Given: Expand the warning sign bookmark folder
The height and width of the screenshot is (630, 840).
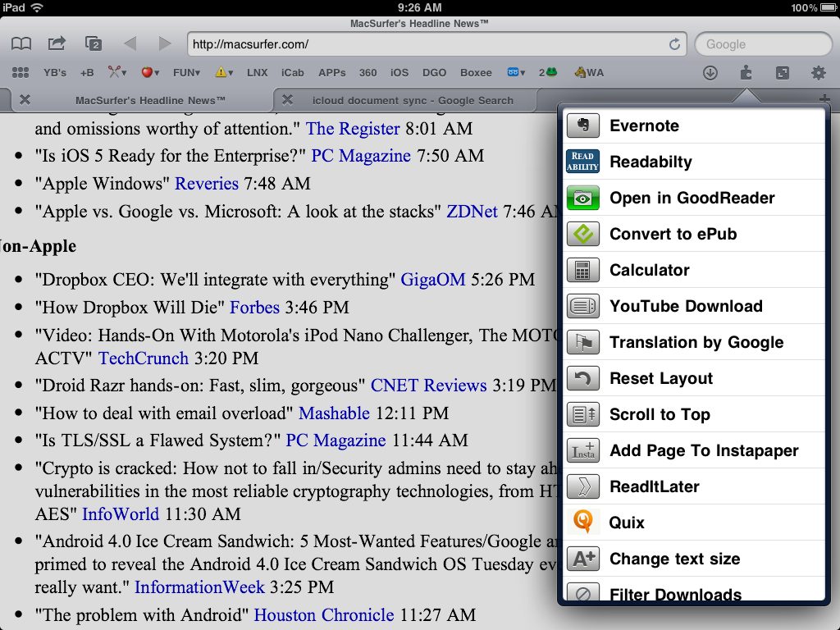Looking at the screenshot, I should [x=224, y=72].
